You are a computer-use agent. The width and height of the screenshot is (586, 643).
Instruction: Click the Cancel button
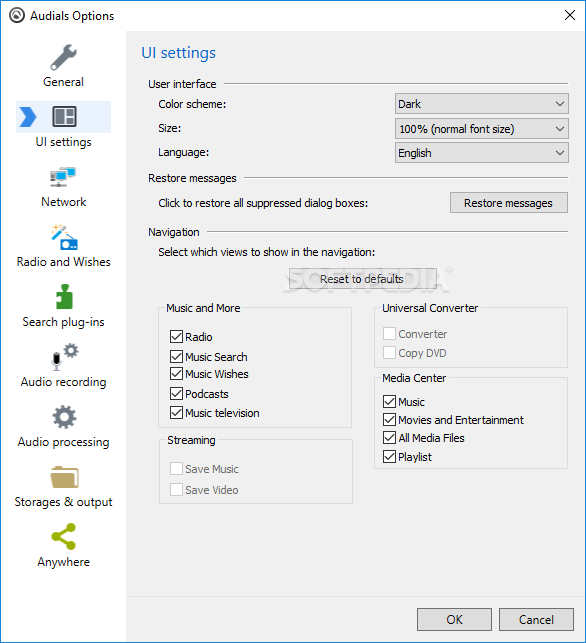(536, 619)
